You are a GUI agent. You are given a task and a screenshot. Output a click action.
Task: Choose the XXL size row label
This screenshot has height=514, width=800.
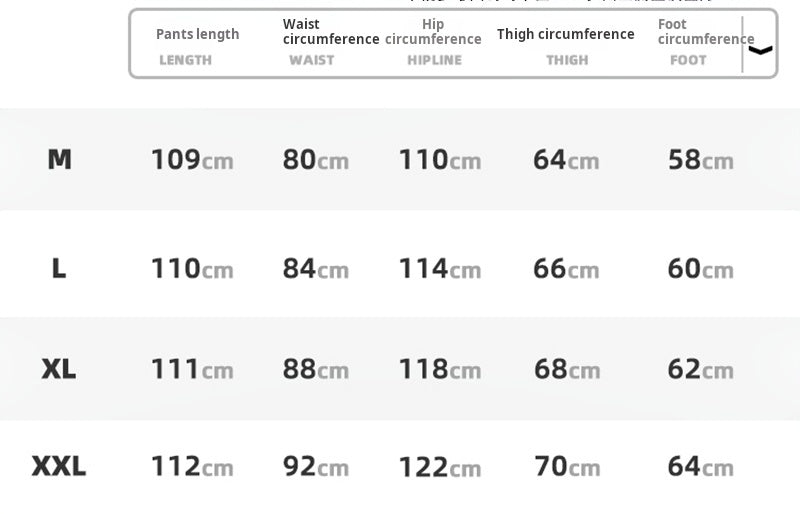pyautogui.click(x=59, y=466)
